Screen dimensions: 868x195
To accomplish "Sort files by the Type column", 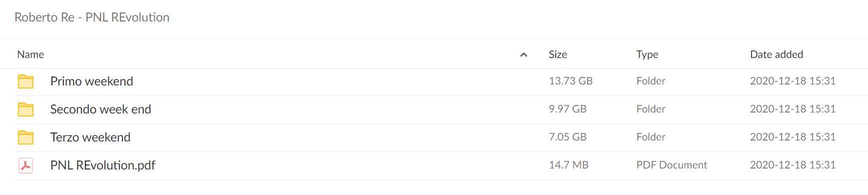I will tap(647, 54).
